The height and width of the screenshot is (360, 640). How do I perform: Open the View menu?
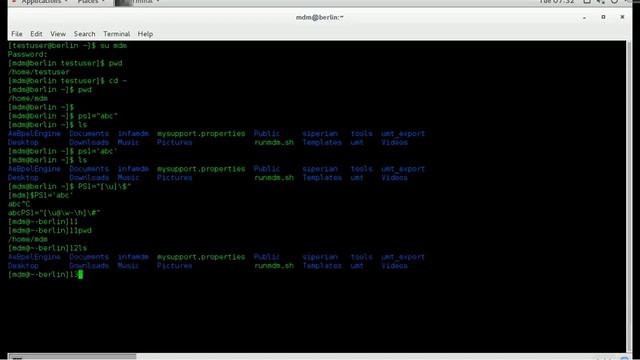tap(58, 34)
